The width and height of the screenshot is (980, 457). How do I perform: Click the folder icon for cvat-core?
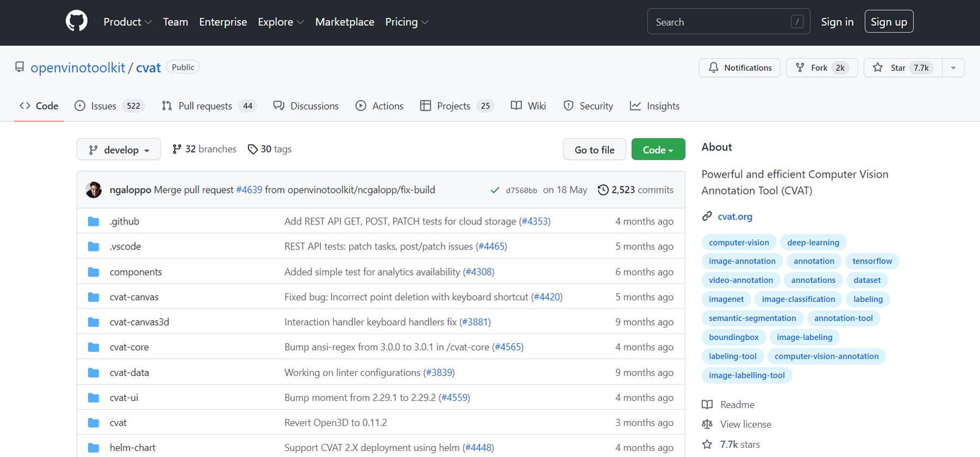coord(94,347)
